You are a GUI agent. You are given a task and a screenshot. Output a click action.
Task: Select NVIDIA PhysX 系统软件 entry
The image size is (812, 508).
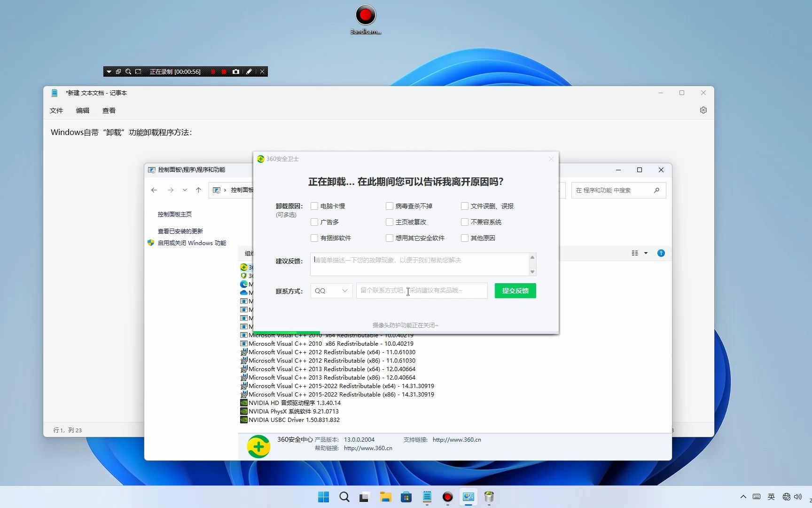[289, 412]
